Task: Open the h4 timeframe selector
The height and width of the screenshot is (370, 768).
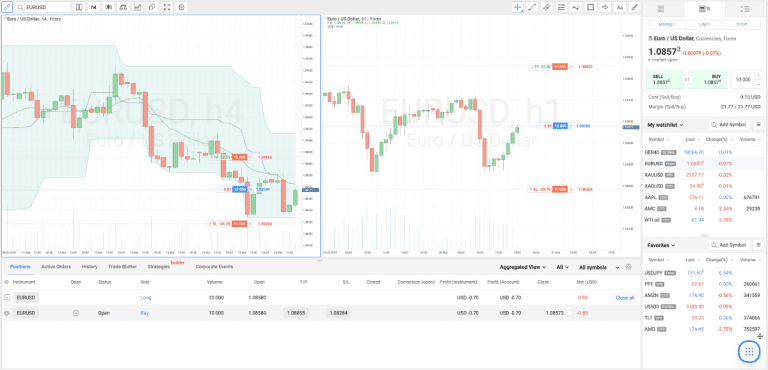Action: [x=94, y=7]
